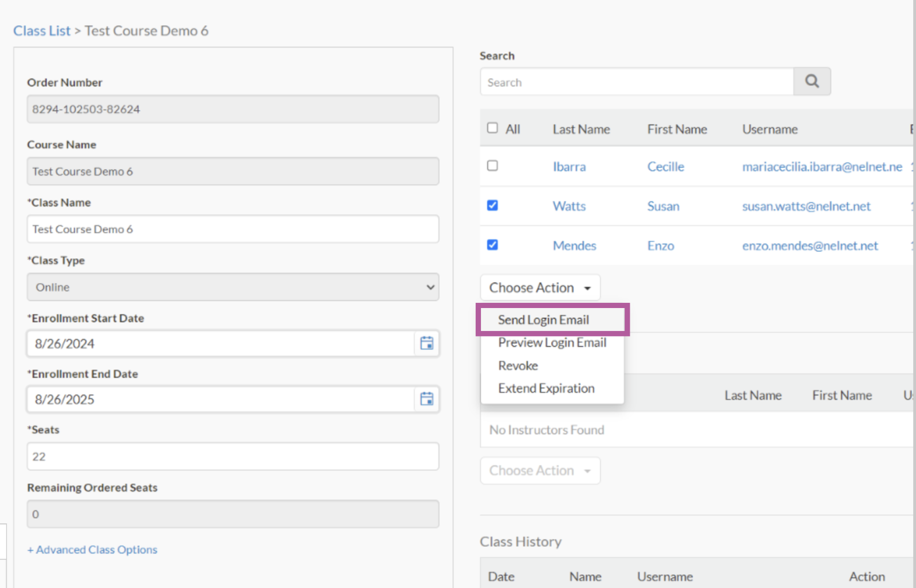Click first name Enzo link
Image resolution: width=916 pixels, height=588 pixels.
pos(661,246)
